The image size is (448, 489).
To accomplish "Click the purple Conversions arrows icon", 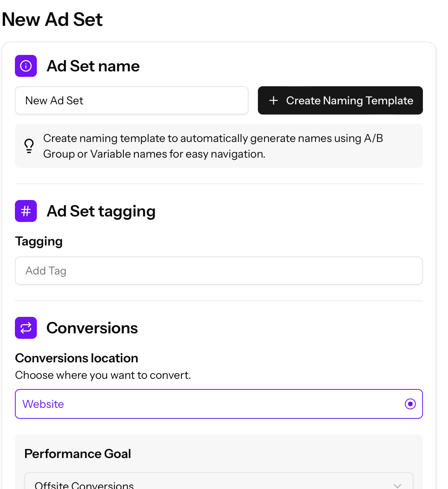I will [26, 328].
